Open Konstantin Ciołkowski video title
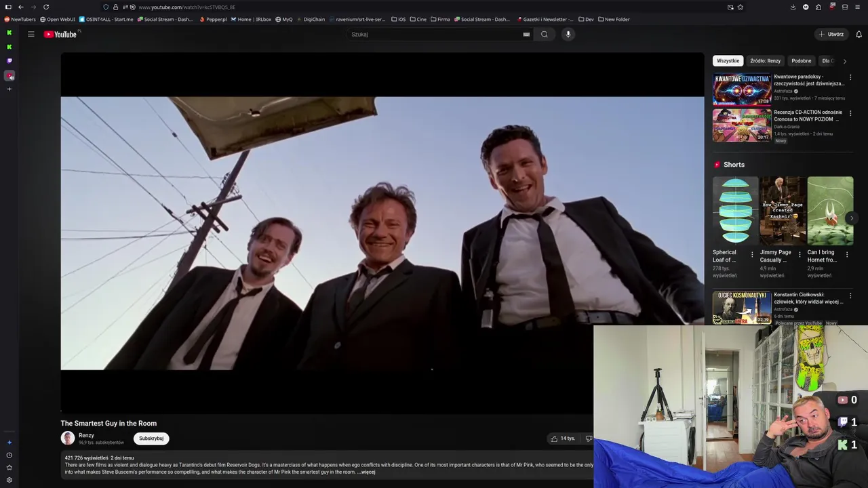The width and height of the screenshot is (868, 488). pos(808,298)
